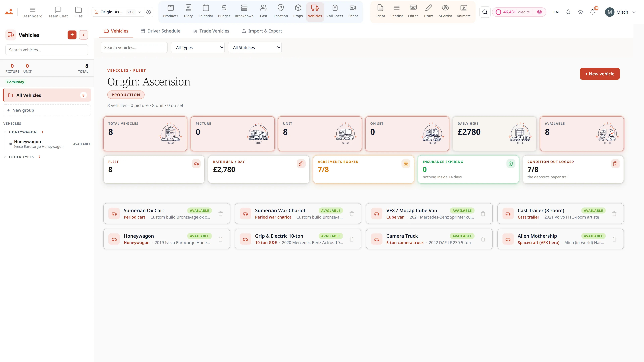Click the main Search vehicles field
Image resolution: width=644 pixels, height=362 pixels.
134,47
